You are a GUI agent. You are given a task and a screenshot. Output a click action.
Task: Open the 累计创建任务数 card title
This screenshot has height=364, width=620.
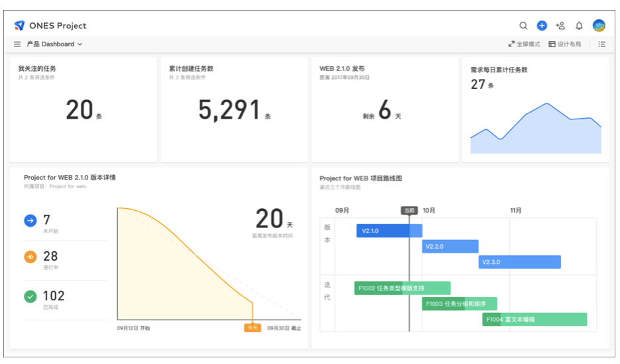point(191,68)
